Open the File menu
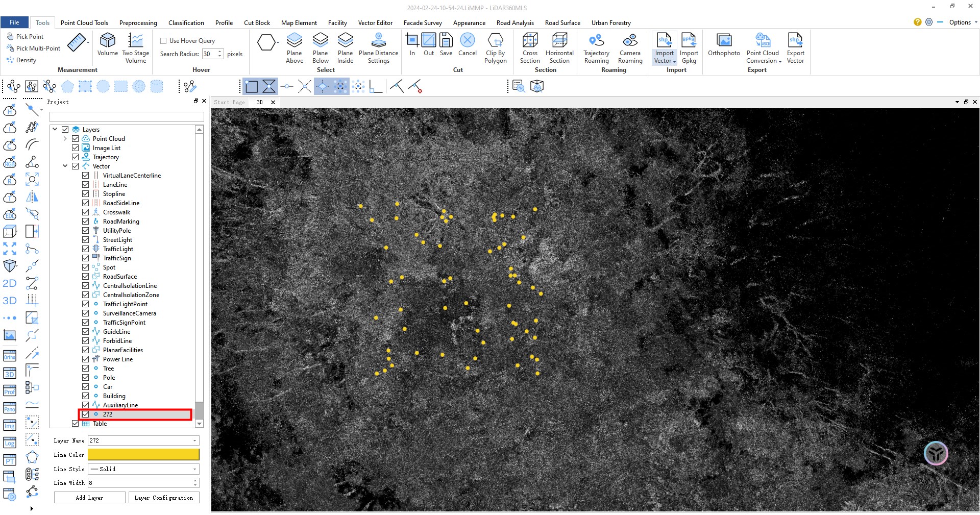The image size is (980, 515). 14,22
